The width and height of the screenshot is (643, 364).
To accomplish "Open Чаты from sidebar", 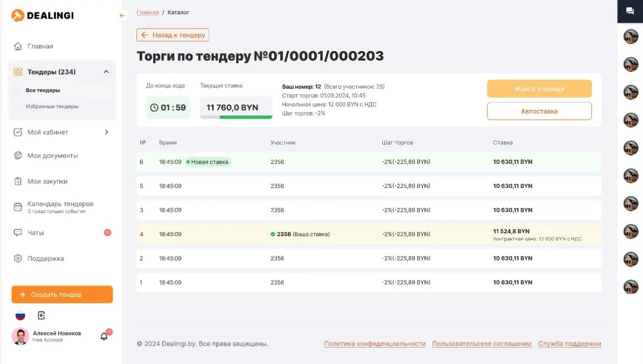I will (36, 233).
